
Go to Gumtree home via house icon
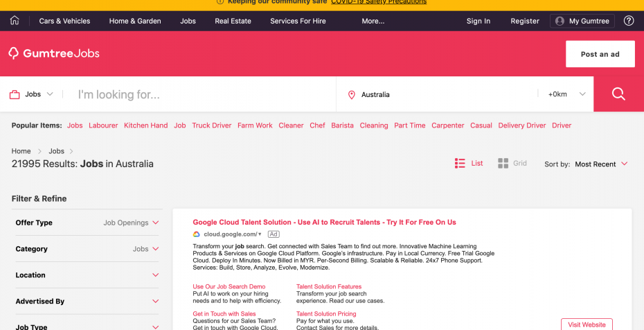point(15,21)
